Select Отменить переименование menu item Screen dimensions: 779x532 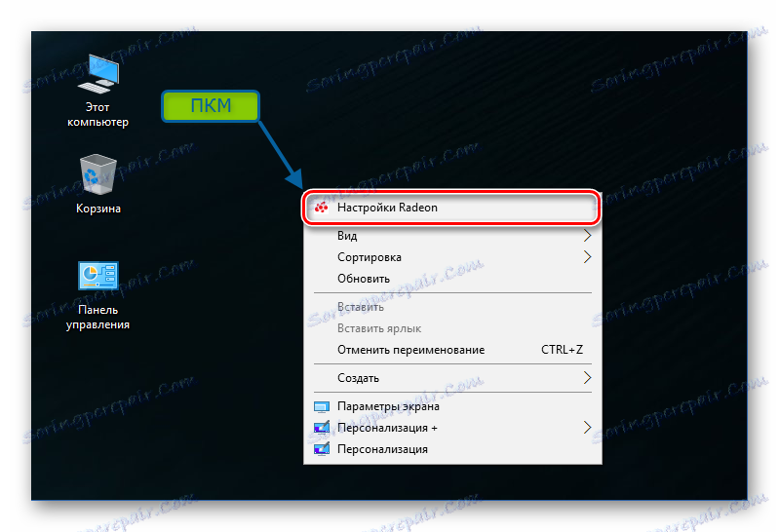coord(452,350)
